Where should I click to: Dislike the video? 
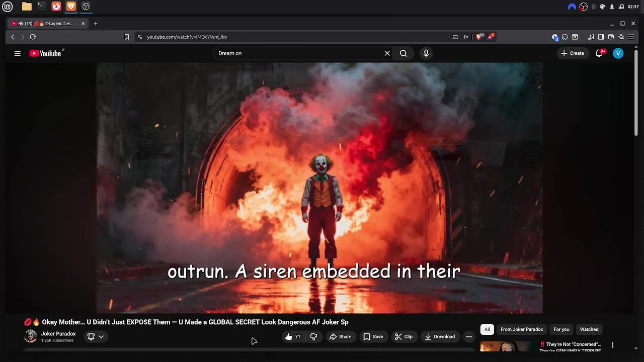(313, 337)
